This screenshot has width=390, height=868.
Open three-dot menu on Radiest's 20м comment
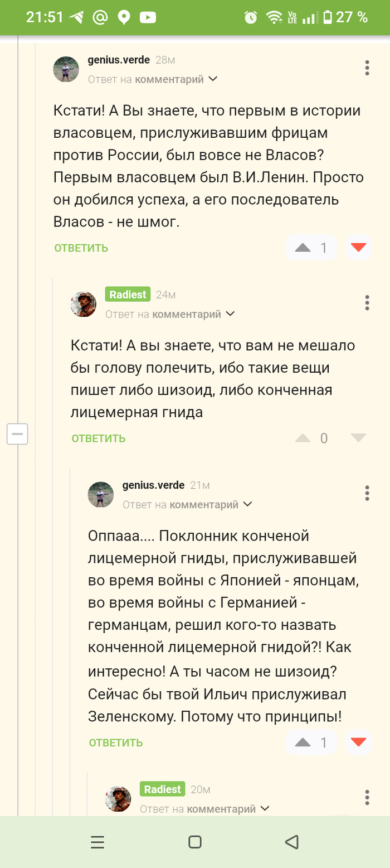tap(367, 797)
